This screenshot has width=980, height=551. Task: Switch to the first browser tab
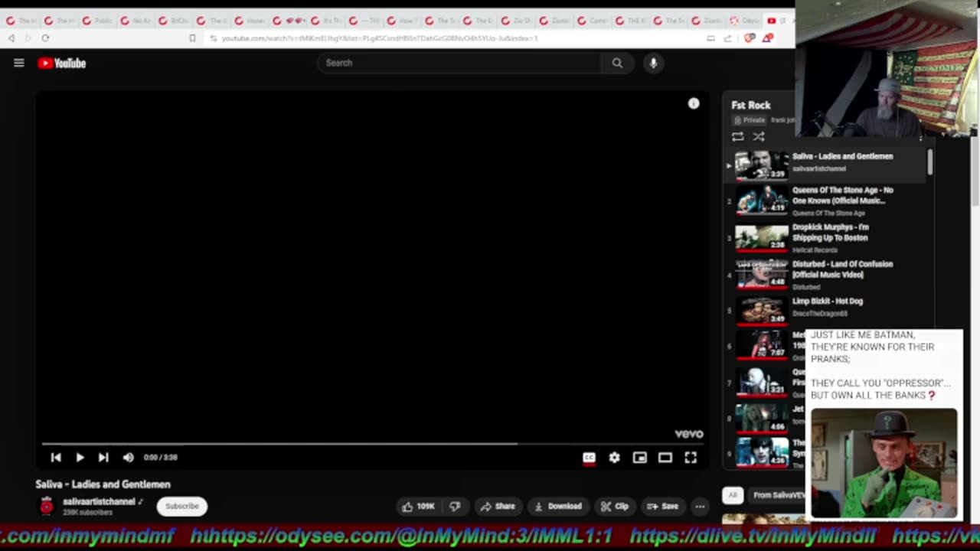click(19, 21)
